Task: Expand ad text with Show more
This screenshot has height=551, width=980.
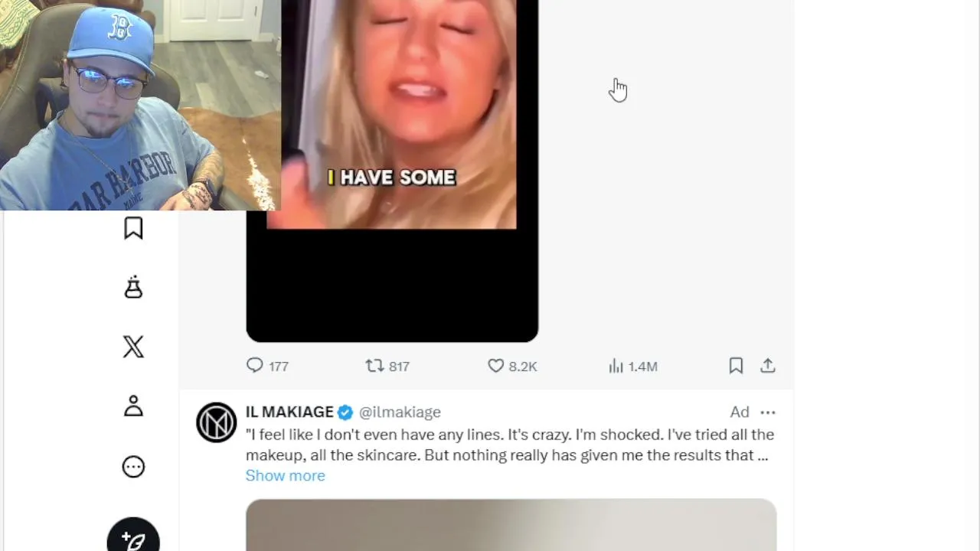Action: [285, 475]
